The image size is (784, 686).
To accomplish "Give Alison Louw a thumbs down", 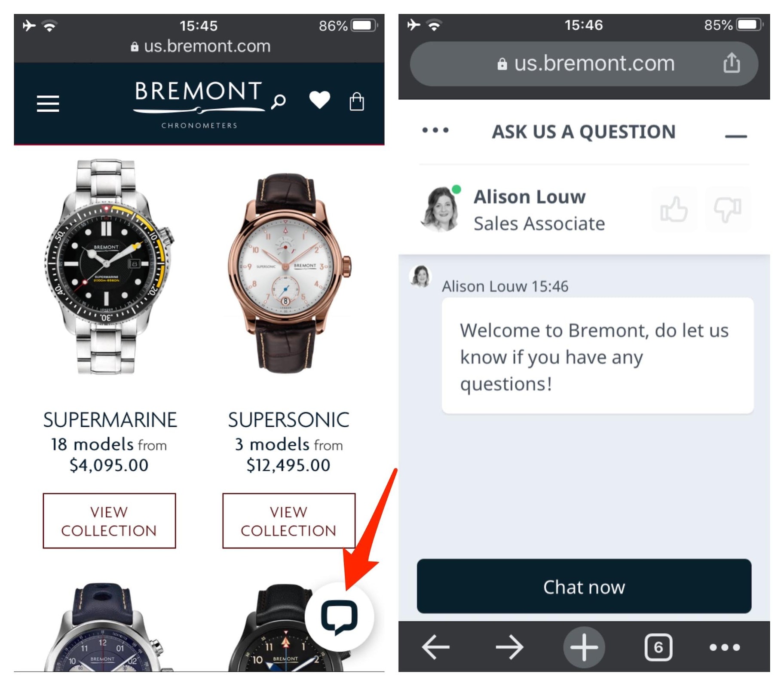I will coord(728,209).
